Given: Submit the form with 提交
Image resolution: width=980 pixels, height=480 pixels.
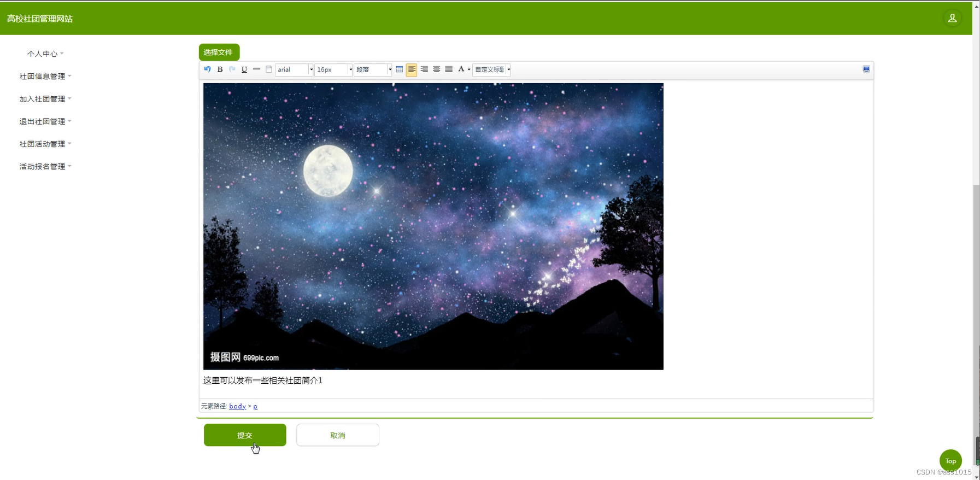Looking at the screenshot, I should (x=245, y=435).
